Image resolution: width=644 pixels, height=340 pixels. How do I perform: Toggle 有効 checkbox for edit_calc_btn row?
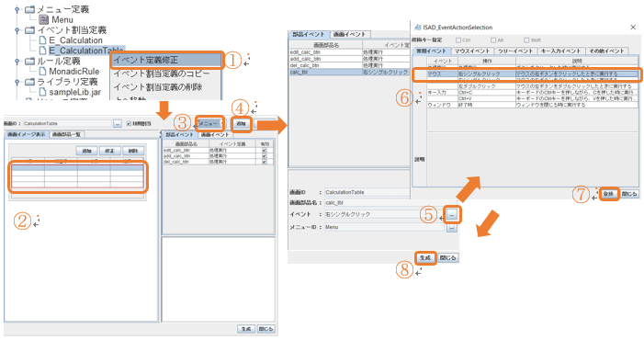(x=264, y=151)
